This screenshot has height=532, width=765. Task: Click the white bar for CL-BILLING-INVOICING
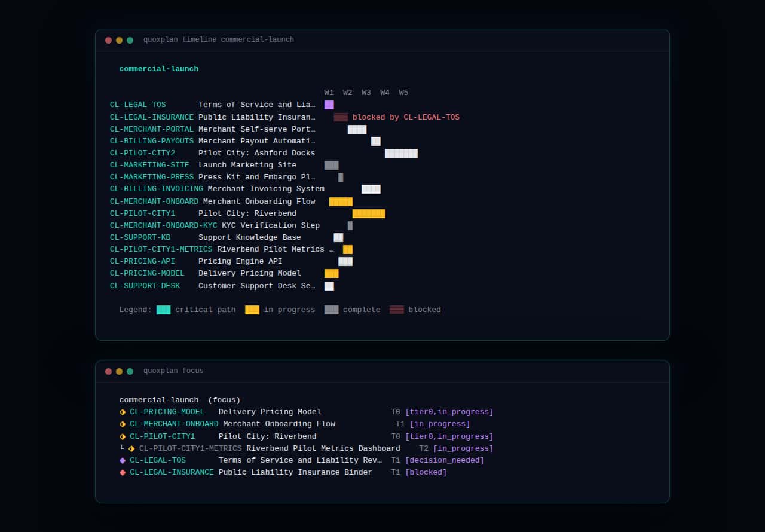click(371, 189)
